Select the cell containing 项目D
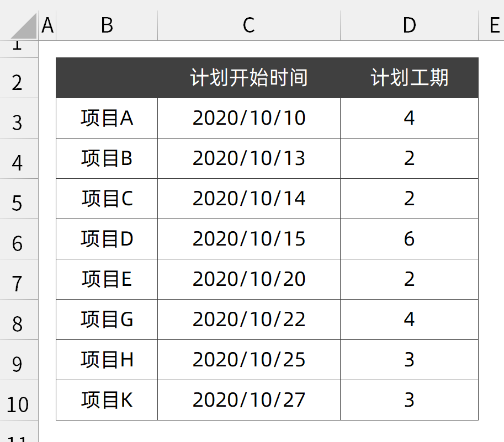 (x=107, y=239)
